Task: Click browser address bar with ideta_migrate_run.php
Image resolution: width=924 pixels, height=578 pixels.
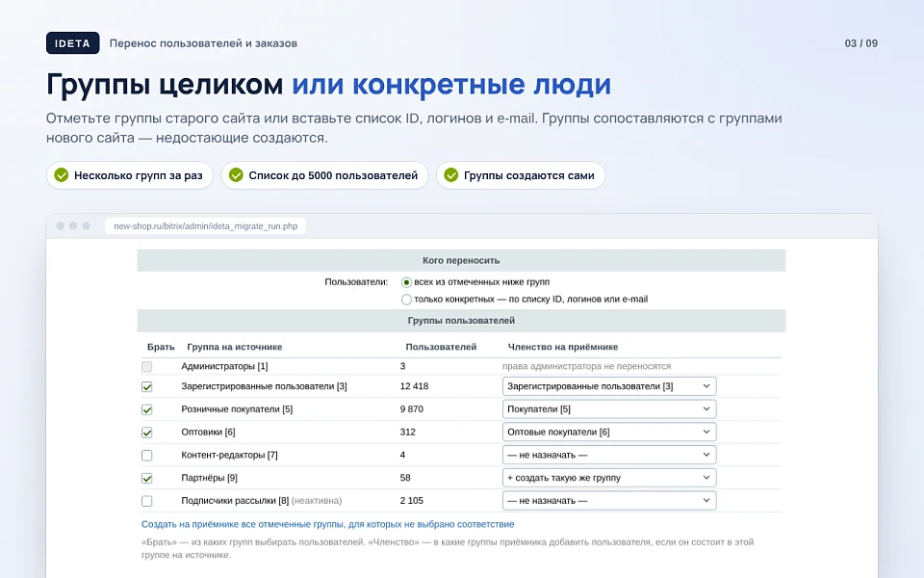Action: (x=206, y=225)
